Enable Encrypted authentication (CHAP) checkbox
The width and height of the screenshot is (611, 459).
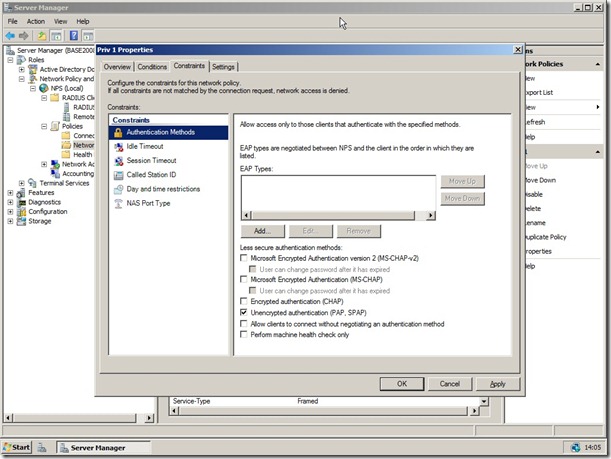[x=244, y=301]
